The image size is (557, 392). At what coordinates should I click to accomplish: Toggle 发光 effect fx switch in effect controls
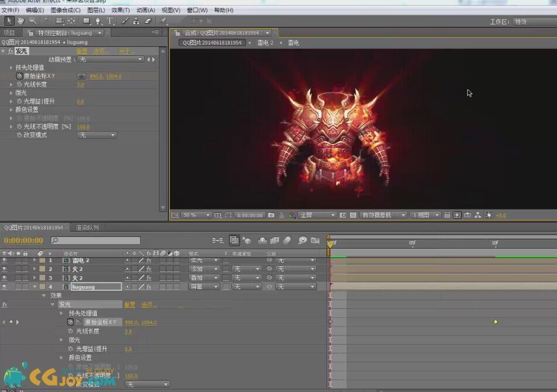11,51
